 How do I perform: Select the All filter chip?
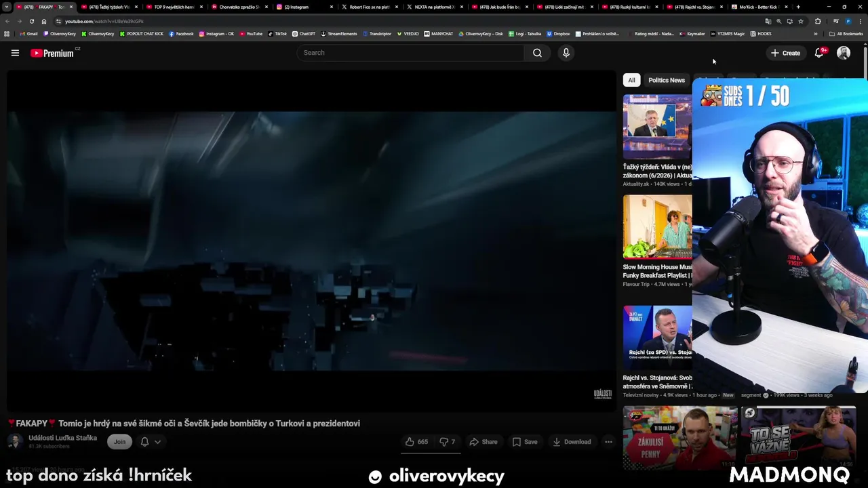tap(631, 80)
